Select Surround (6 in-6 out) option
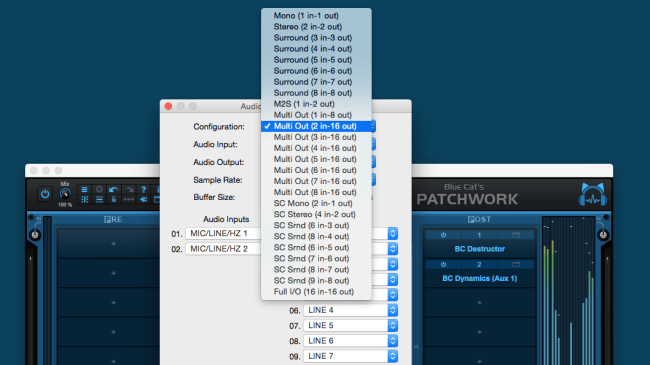 coord(316,71)
